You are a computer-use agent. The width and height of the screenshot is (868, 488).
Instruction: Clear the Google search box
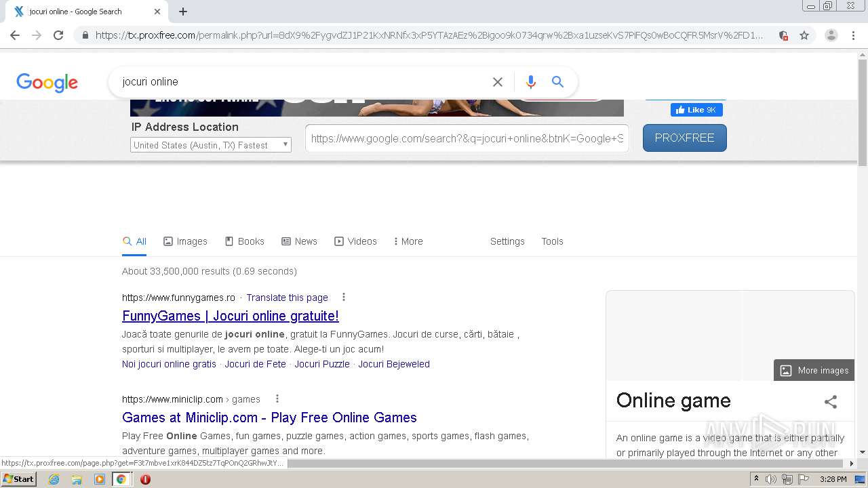498,82
